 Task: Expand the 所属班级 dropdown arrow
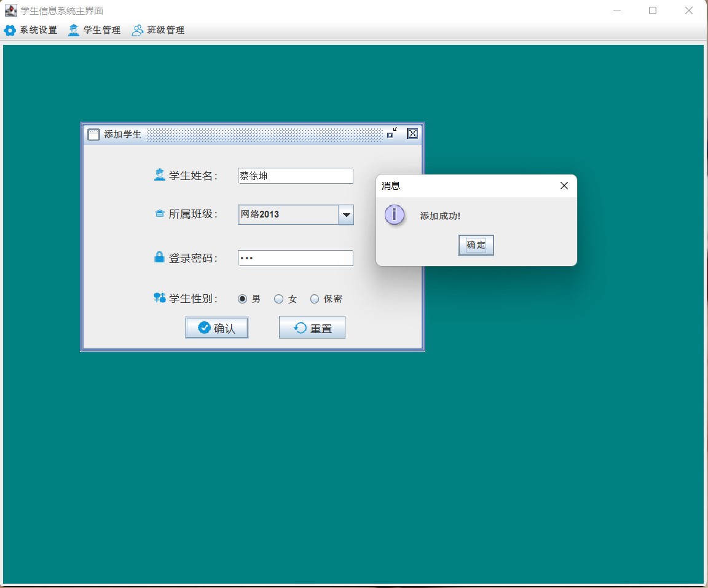click(x=347, y=215)
